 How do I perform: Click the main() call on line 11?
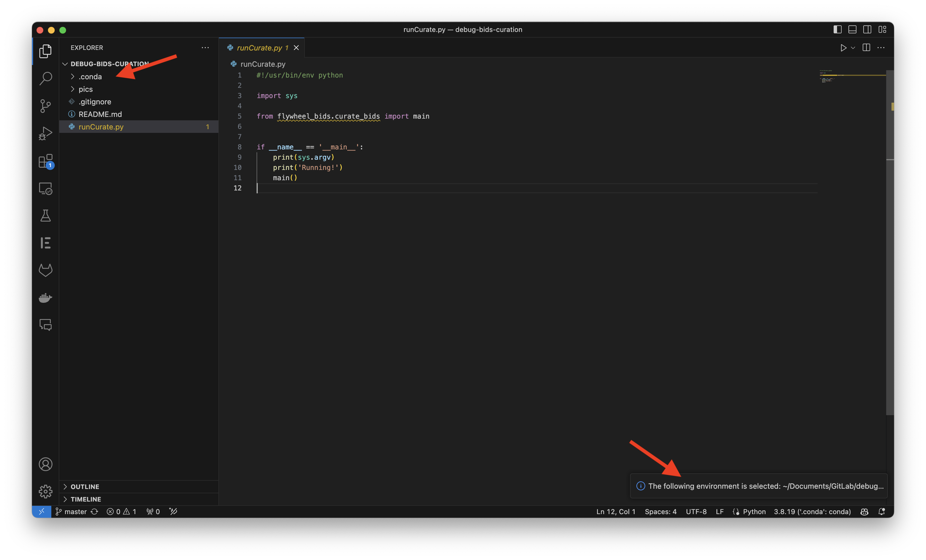point(285,178)
